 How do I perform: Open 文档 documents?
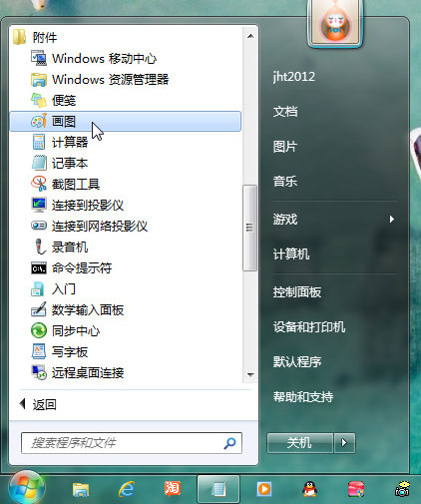pyautogui.click(x=285, y=112)
